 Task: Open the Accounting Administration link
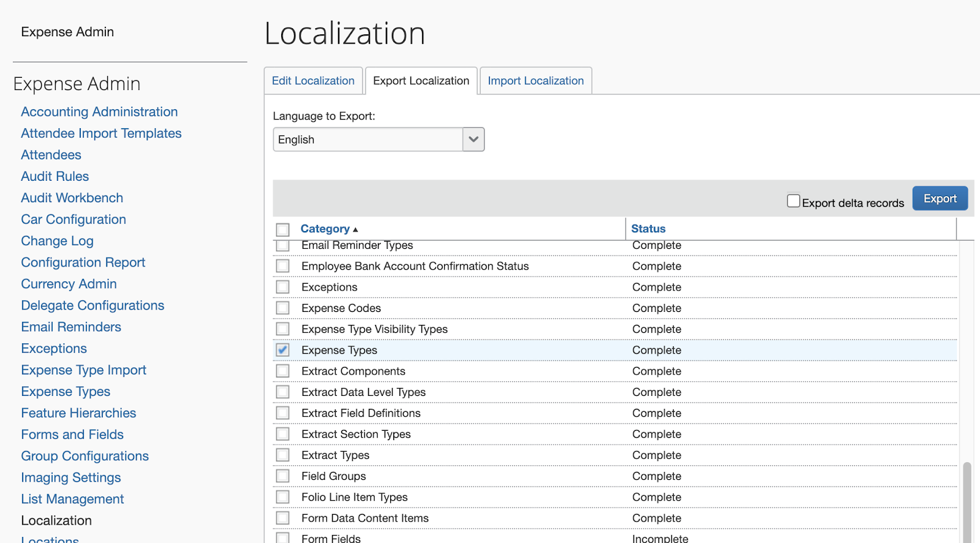pyautogui.click(x=99, y=112)
